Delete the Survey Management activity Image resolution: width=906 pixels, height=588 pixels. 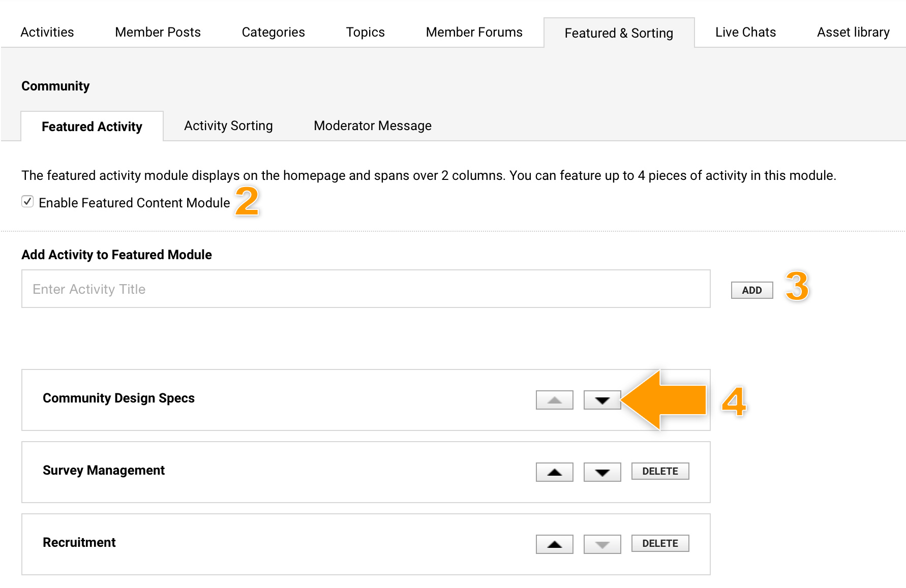660,471
